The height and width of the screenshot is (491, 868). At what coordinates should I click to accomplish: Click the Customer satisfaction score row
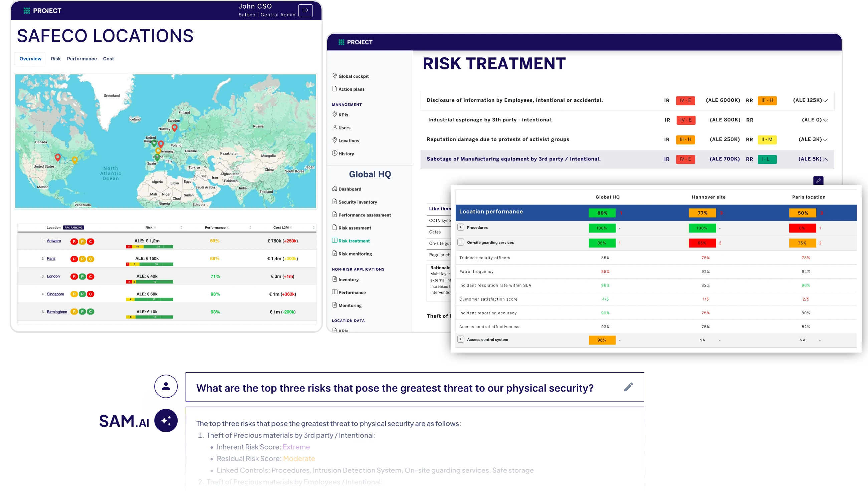pyautogui.click(x=656, y=299)
